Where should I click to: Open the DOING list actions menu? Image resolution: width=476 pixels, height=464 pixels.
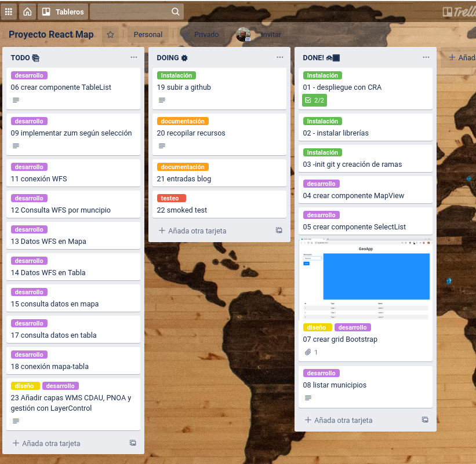pyautogui.click(x=280, y=57)
